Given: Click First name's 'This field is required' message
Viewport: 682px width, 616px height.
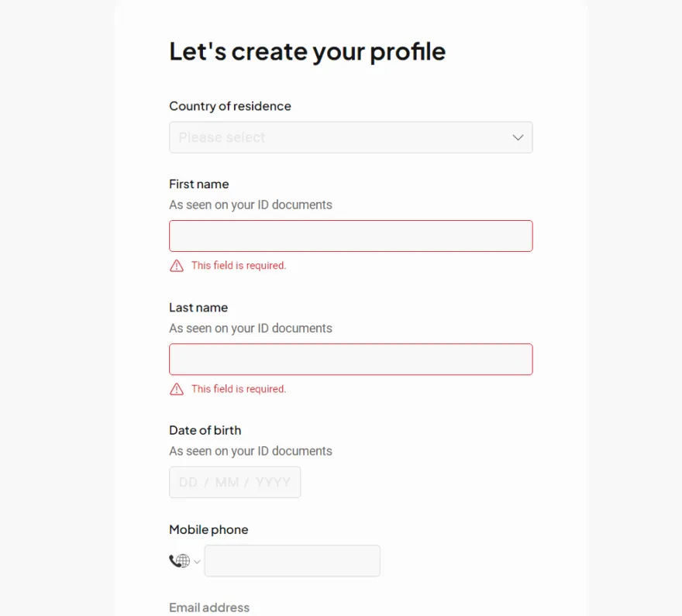Looking at the screenshot, I should tap(239, 266).
